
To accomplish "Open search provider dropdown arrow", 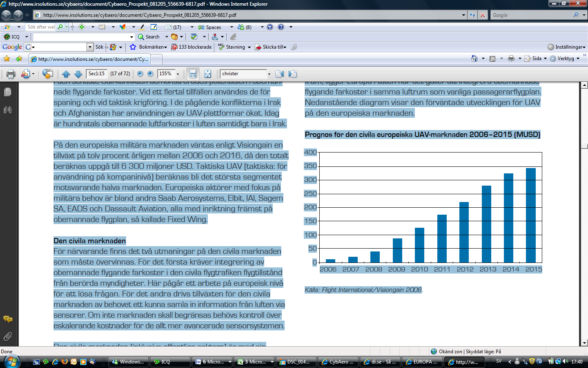I will pos(584,15).
